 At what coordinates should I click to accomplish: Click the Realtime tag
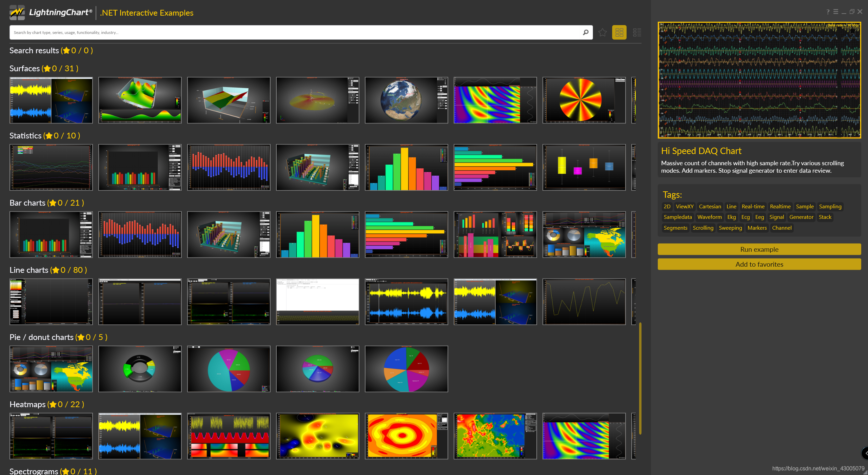(x=780, y=207)
